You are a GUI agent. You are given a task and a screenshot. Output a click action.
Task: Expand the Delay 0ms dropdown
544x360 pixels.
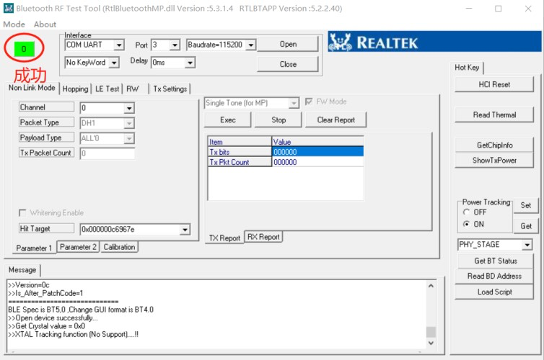(x=190, y=63)
